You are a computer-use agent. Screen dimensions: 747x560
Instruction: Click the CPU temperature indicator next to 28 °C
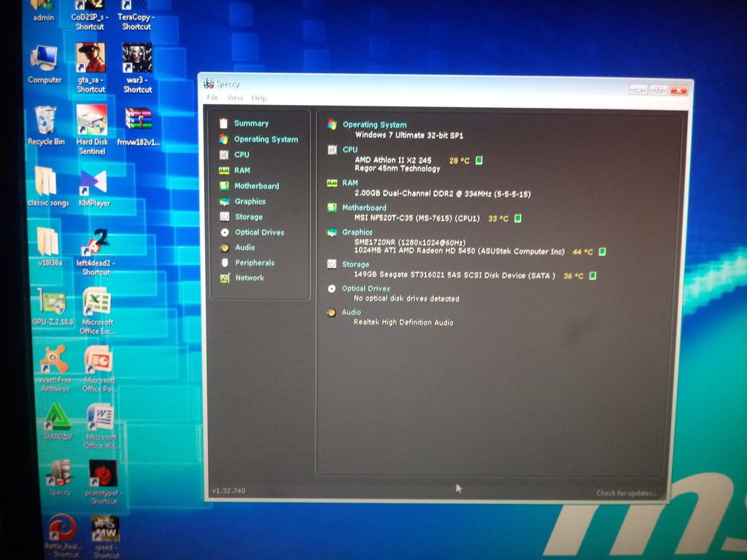(x=479, y=160)
